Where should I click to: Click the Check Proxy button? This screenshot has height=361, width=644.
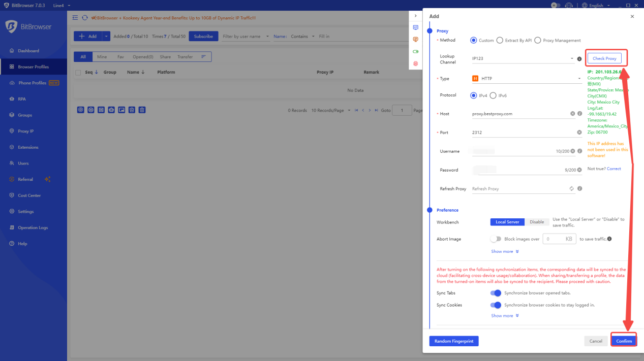604,58
